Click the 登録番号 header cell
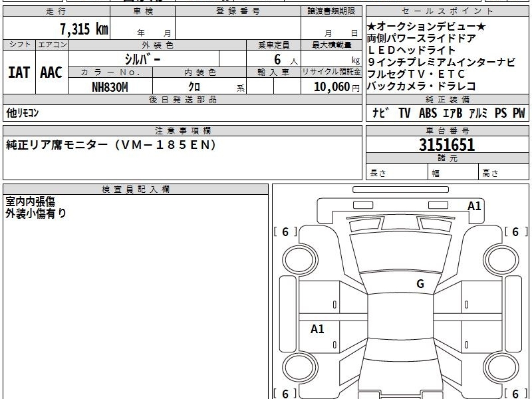532x399 pixels. pyautogui.click(x=238, y=11)
